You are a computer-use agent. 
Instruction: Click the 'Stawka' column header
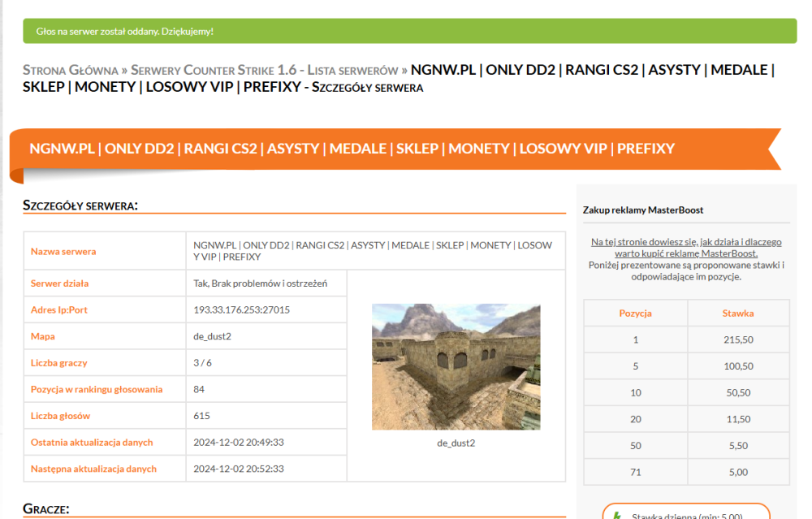point(738,313)
